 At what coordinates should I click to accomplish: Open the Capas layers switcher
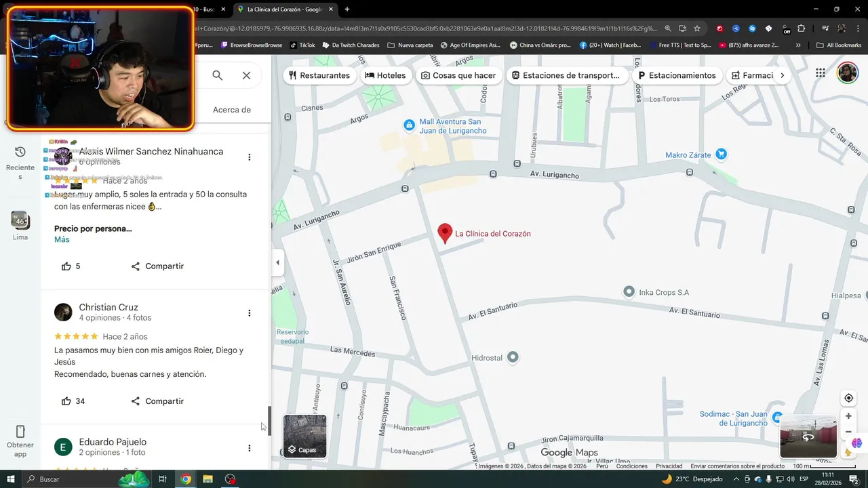click(x=304, y=436)
